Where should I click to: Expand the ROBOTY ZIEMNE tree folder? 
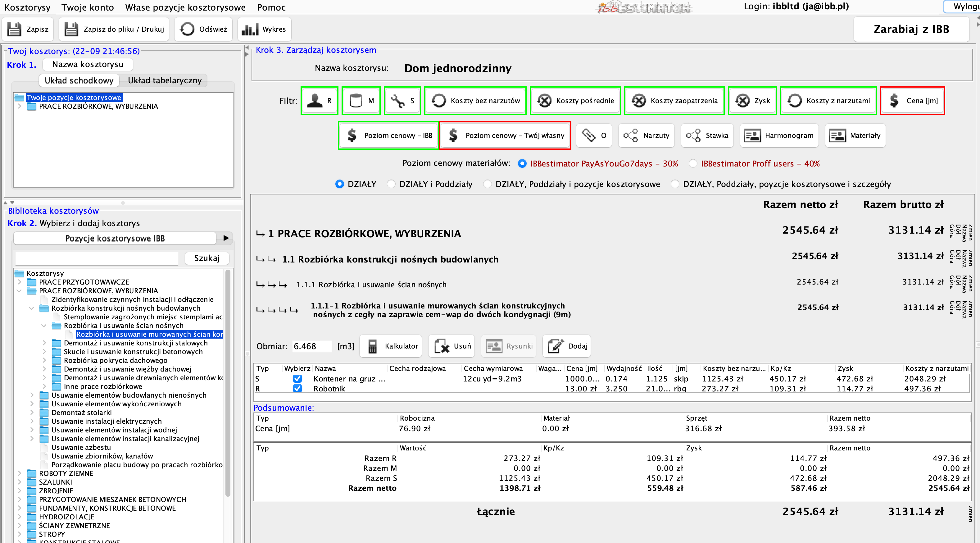[x=19, y=473]
